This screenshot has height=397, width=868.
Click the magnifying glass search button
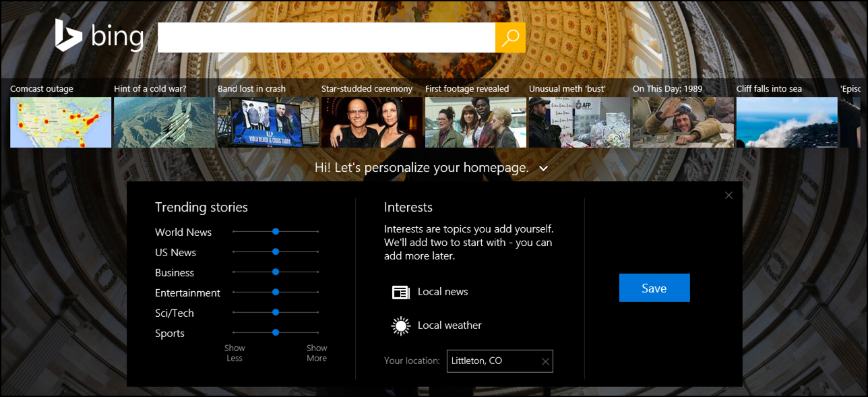pyautogui.click(x=510, y=38)
